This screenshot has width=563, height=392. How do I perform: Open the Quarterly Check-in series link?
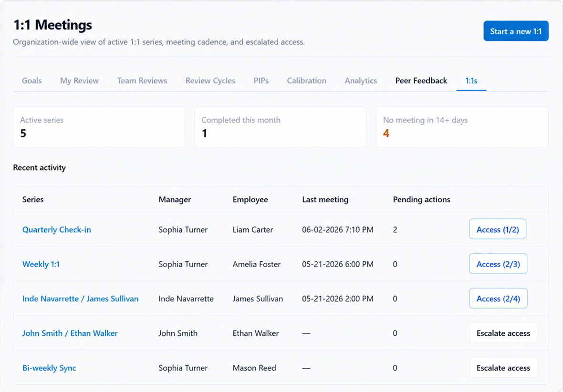click(x=56, y=230)
